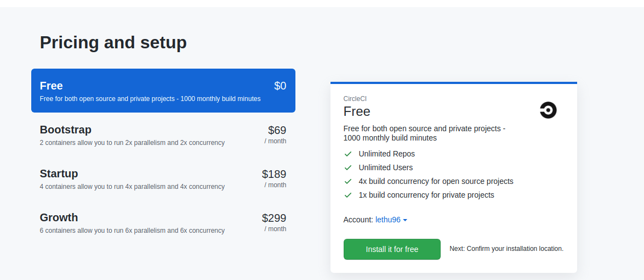
Task: Click the small CircleCI label above Free
Action: [355, 99]
